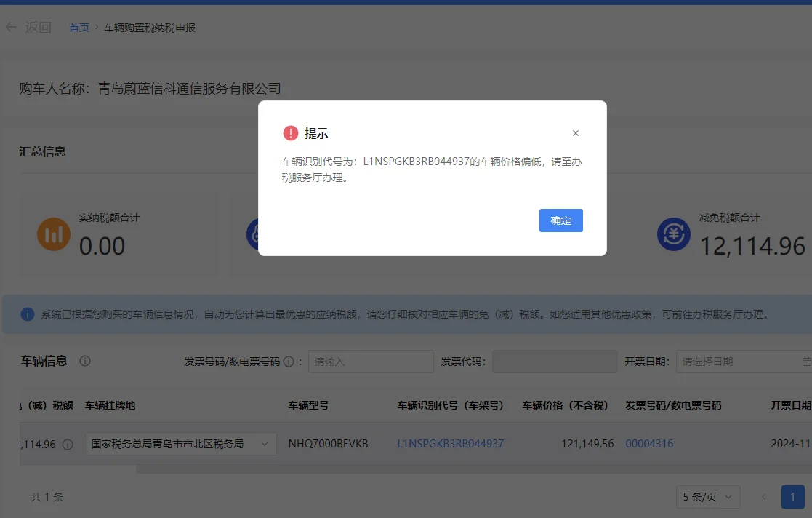Click the info icon next to 车辆信息

85,361
